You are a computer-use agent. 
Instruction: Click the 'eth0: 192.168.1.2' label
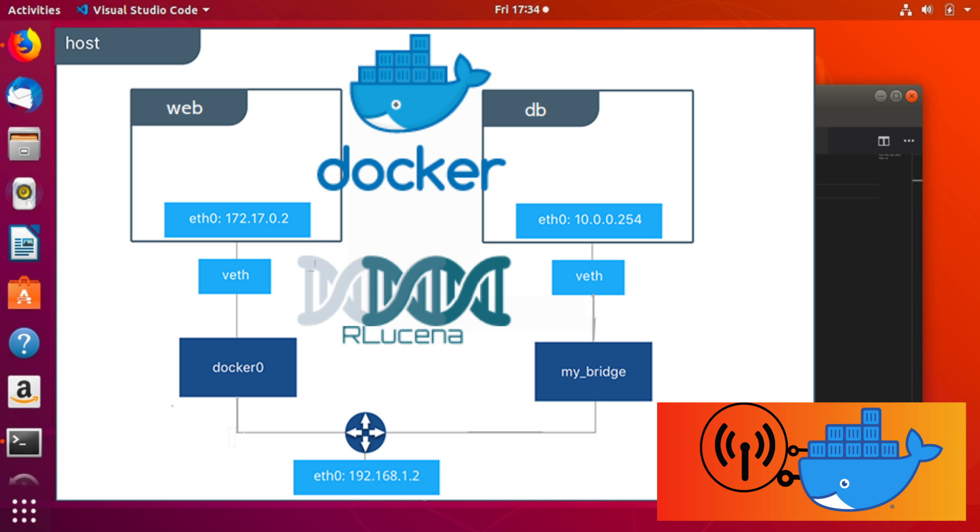point(366,477)
